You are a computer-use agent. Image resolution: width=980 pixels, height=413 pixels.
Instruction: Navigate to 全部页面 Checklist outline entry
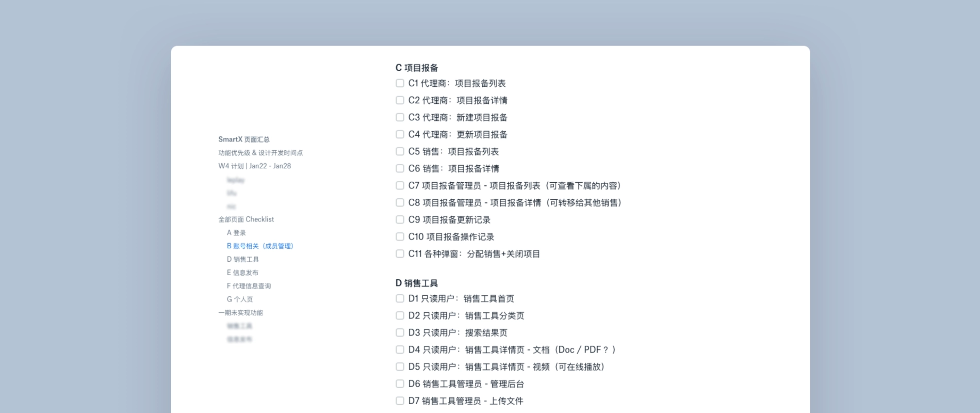pos(246,219)
